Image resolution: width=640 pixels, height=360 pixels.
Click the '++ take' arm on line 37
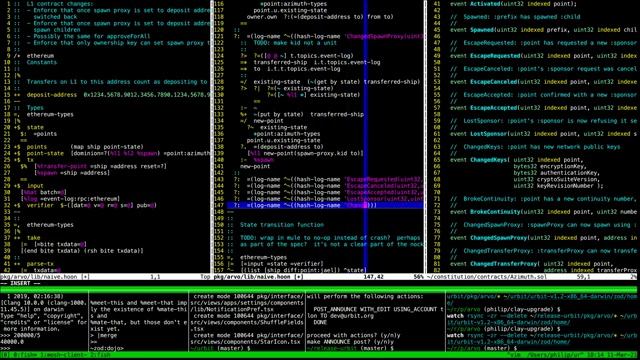point(27,238)
